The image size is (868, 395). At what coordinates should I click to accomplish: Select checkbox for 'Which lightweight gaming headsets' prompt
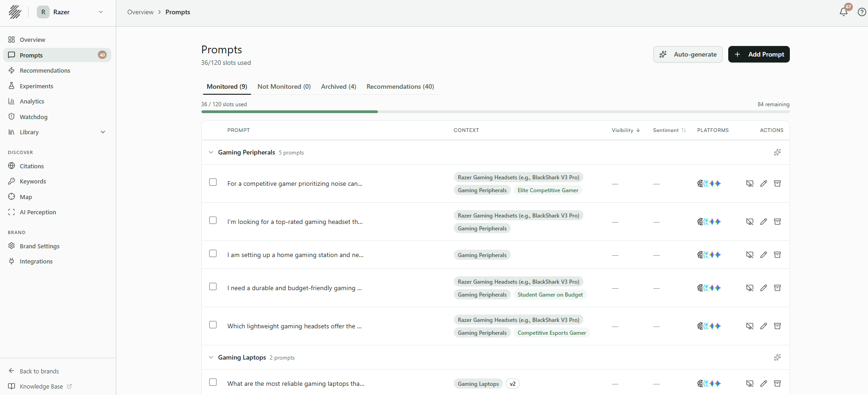pyautogui.click(x=213, y=325)
